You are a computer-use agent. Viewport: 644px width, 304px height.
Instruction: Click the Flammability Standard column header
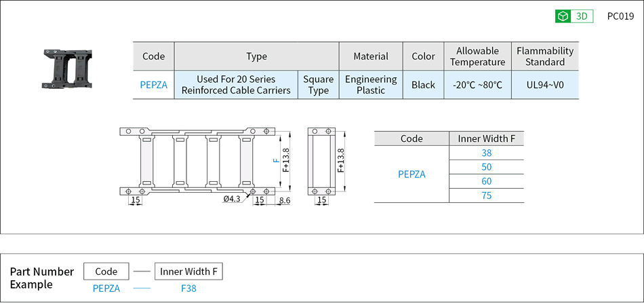pyautogui.click(x=545, y=56)
